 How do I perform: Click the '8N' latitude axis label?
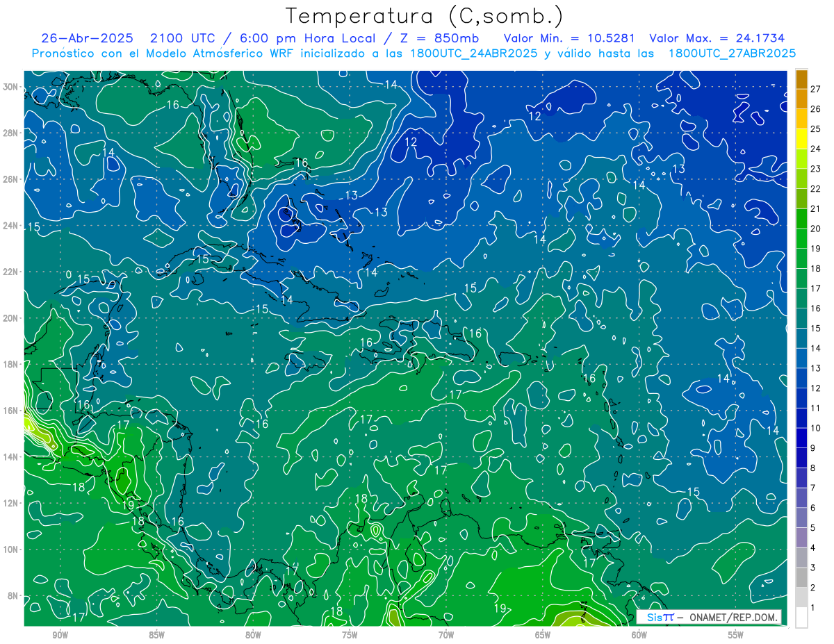click(x=13, y=595)
